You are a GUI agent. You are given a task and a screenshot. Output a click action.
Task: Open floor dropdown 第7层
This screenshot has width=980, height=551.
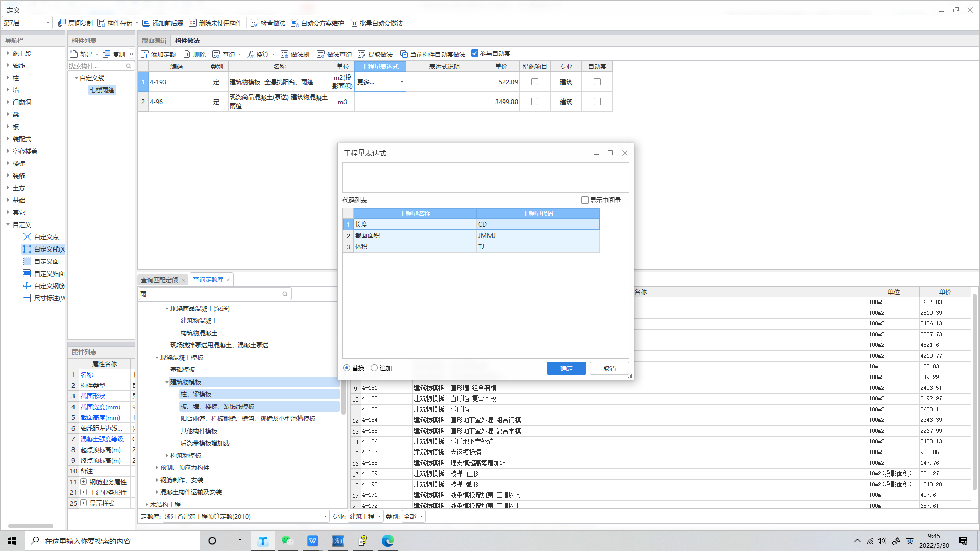pyautogui.click(x=27, y=23)
